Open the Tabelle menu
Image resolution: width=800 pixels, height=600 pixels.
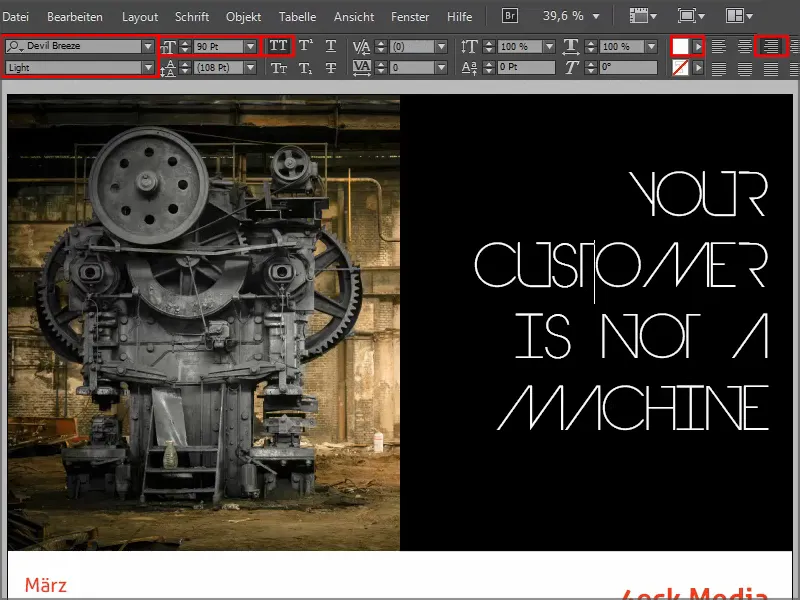click(297, 16)
